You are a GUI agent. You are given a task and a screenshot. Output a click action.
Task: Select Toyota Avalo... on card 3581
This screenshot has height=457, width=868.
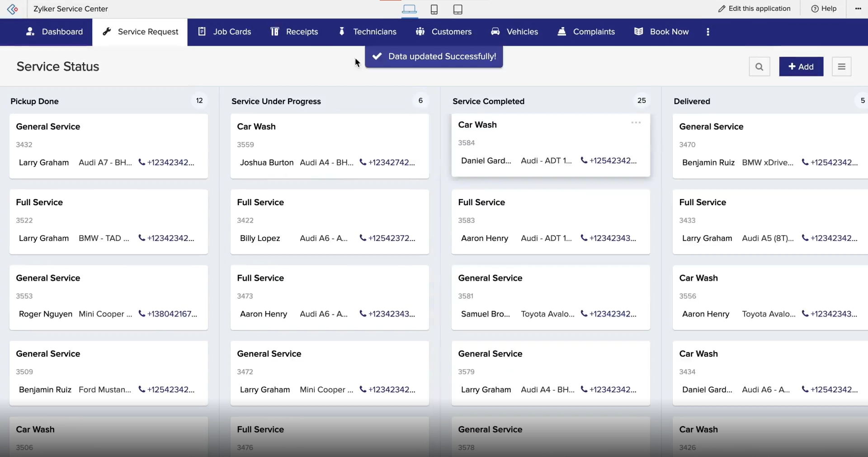(547, 314)
